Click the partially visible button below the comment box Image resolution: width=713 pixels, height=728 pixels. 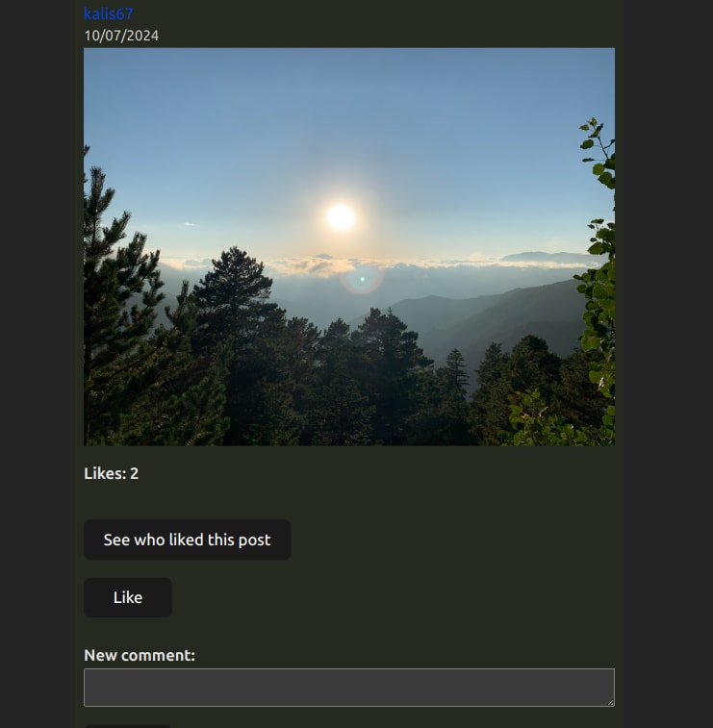tap(128, 726)
